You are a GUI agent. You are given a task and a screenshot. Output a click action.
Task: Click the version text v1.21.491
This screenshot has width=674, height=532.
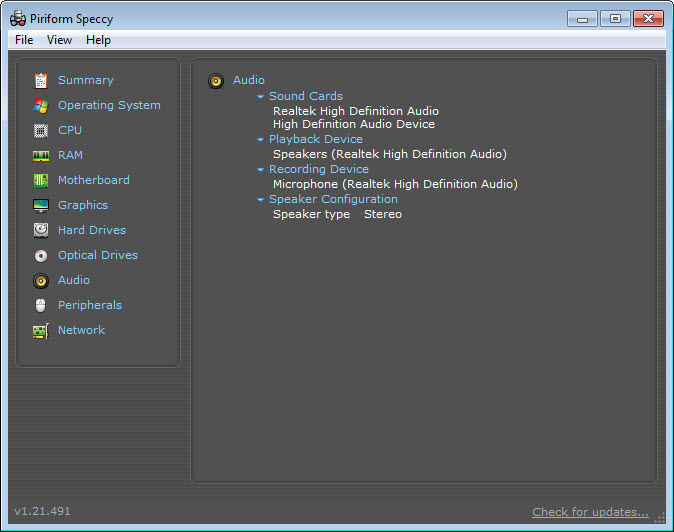(x=43, y=511)
